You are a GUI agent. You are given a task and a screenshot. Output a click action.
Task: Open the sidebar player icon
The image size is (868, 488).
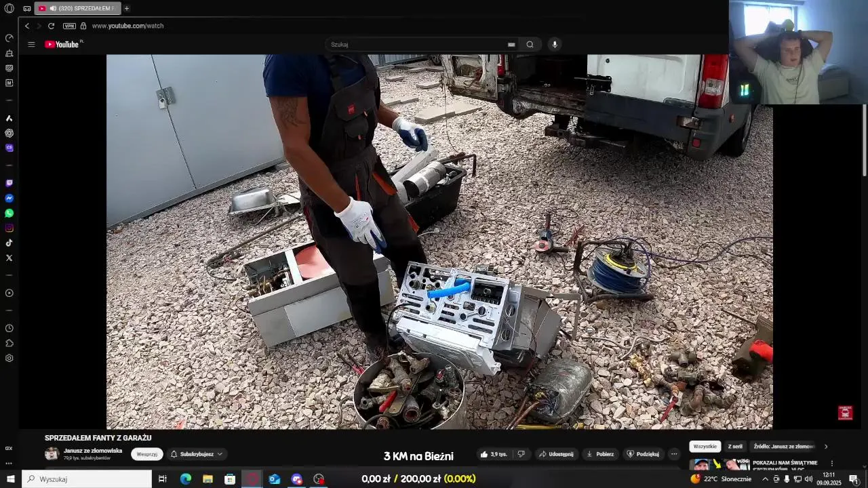pos(9,293)
